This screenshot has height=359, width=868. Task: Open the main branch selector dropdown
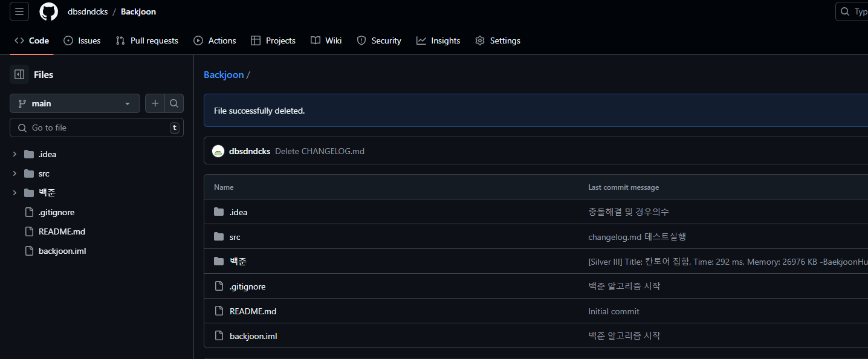click(x=75, y=103)
